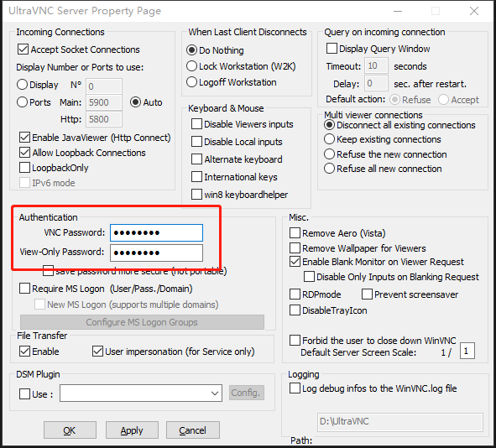Open the DSM Plugin dropdown list
The width and height of the screenshot is (496, 448).
point(141,393)
